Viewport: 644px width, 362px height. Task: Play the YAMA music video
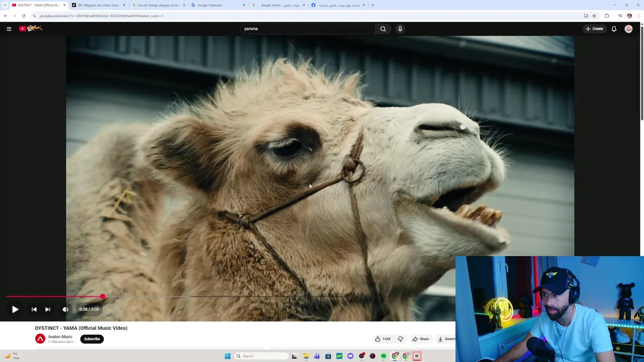[x=15, y=309]
